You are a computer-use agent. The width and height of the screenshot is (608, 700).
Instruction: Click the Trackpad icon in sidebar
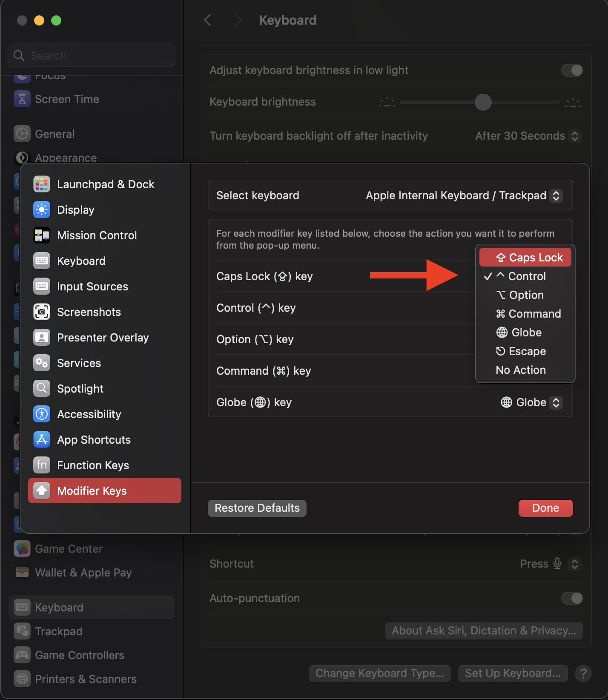(x=22, y=631)
